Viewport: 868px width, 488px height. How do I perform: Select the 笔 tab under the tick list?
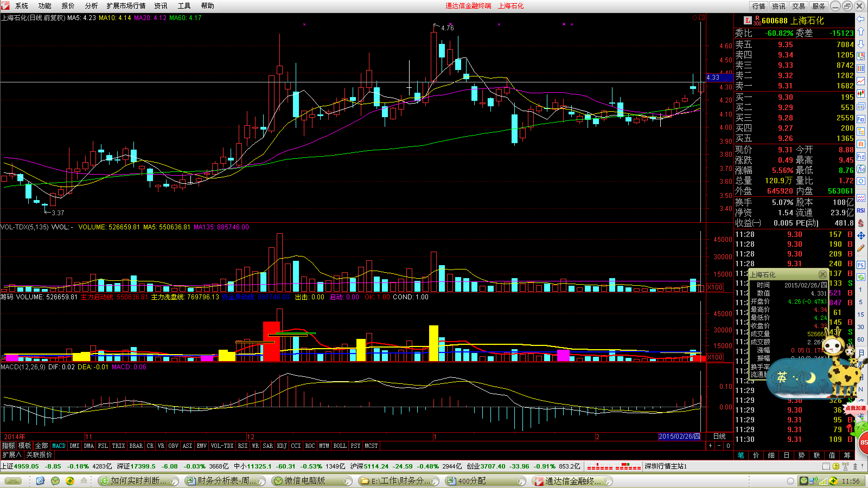click(x=741, y=455)
